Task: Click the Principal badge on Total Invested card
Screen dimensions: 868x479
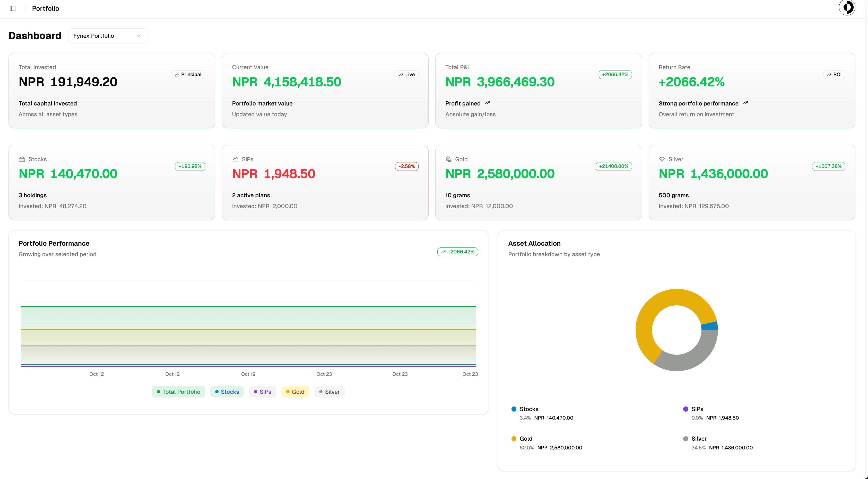Action: pos(188,74)
